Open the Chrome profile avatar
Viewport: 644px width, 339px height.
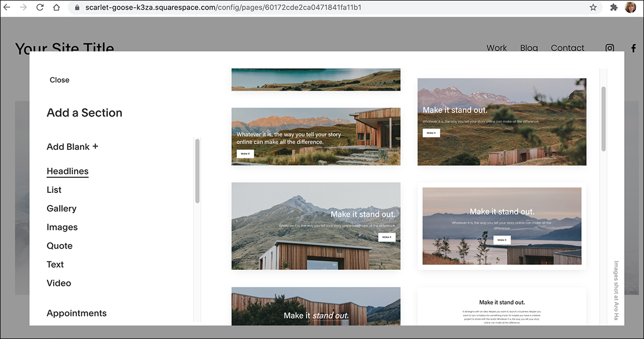[631, 8]
